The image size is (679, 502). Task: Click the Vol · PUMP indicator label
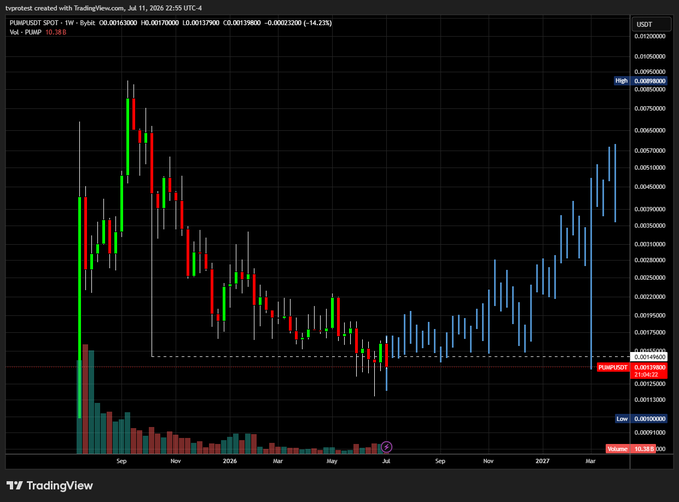[26, 32]
